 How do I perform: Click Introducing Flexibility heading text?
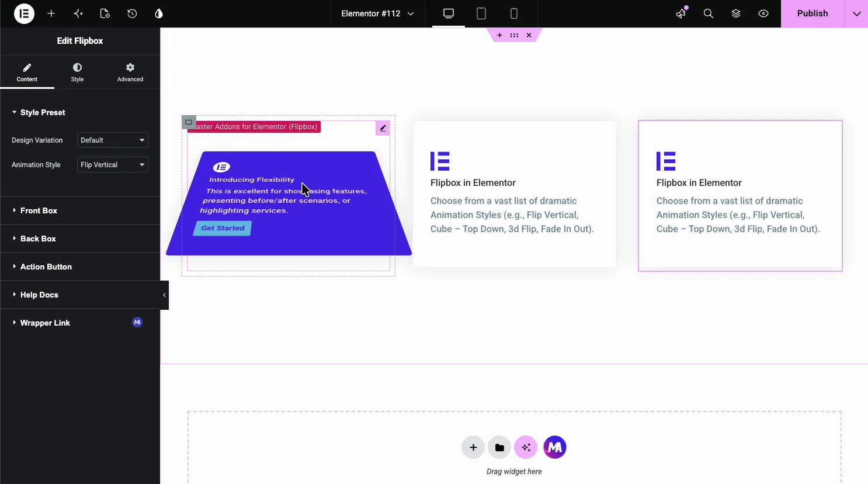(x=252, y=179)
